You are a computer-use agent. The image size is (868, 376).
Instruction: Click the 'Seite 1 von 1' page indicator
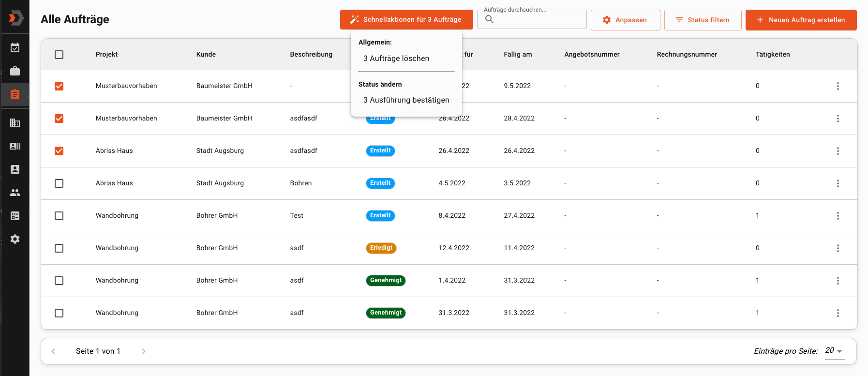pyautogui.click(x=98, y=351)
